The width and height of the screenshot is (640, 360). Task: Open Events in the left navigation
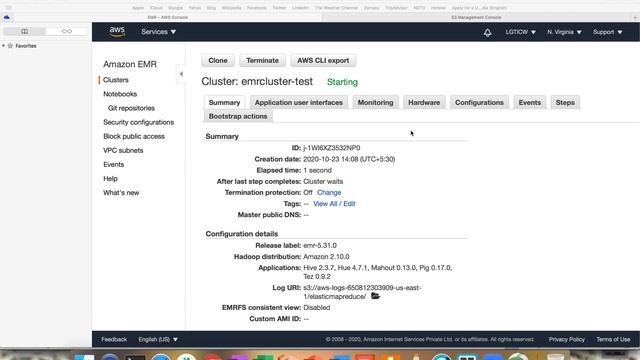tap(113, 164)
